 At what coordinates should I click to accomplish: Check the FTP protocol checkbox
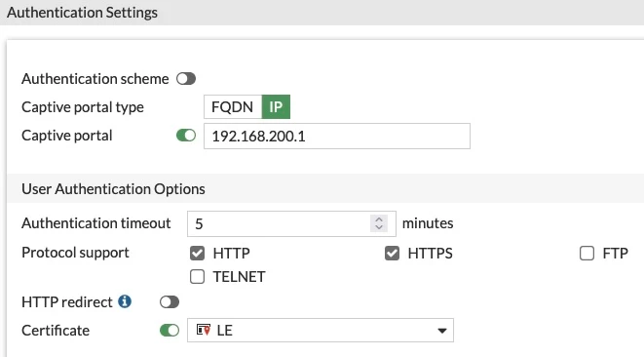587,254
